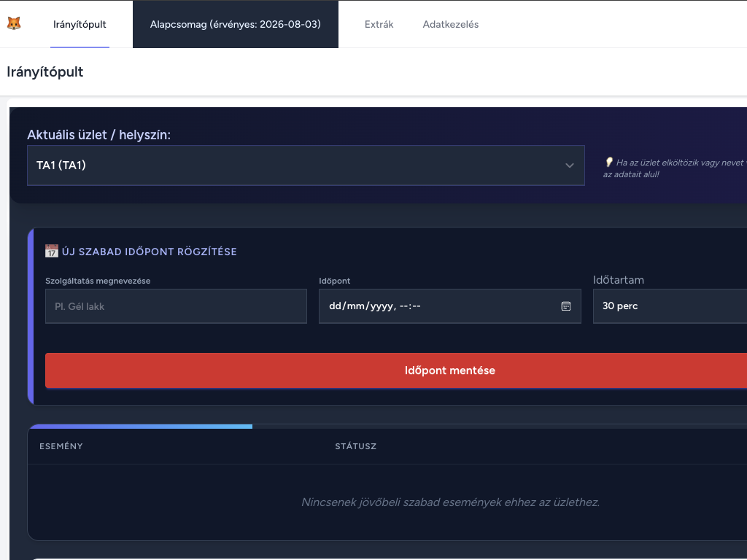Click the ESEMÉNY column header
This screenshot has height=560, width=747.
click(61, 446)
